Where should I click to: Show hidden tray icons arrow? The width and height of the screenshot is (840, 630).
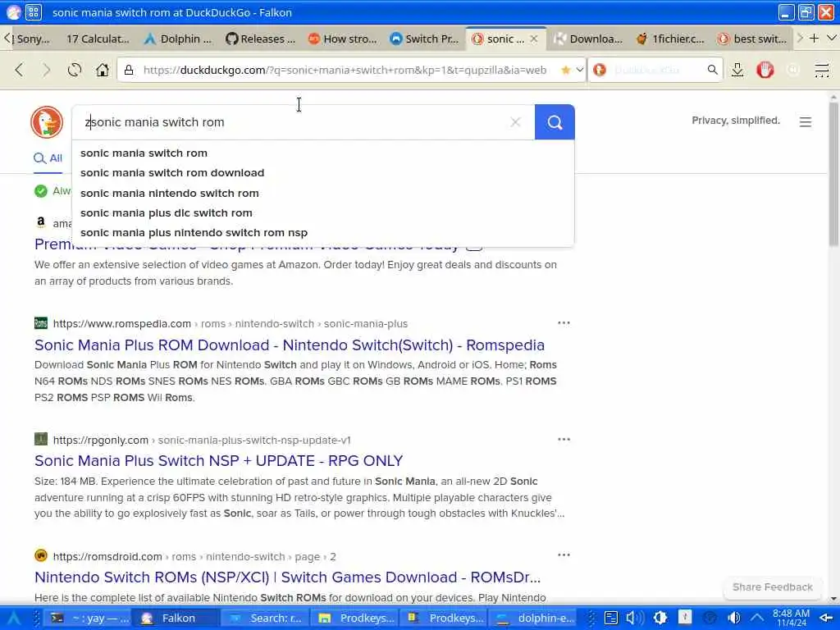pyautogui.click(x=756, y=618)
